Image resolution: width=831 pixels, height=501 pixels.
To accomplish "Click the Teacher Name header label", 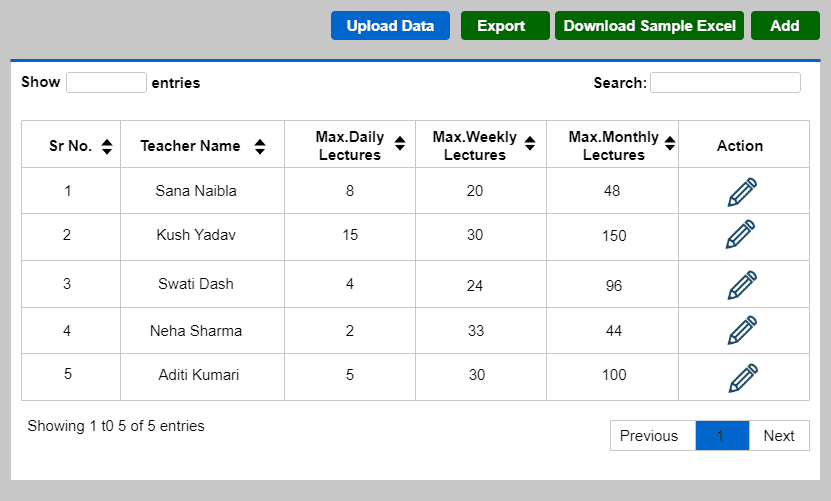I will (x=190, y=146).
